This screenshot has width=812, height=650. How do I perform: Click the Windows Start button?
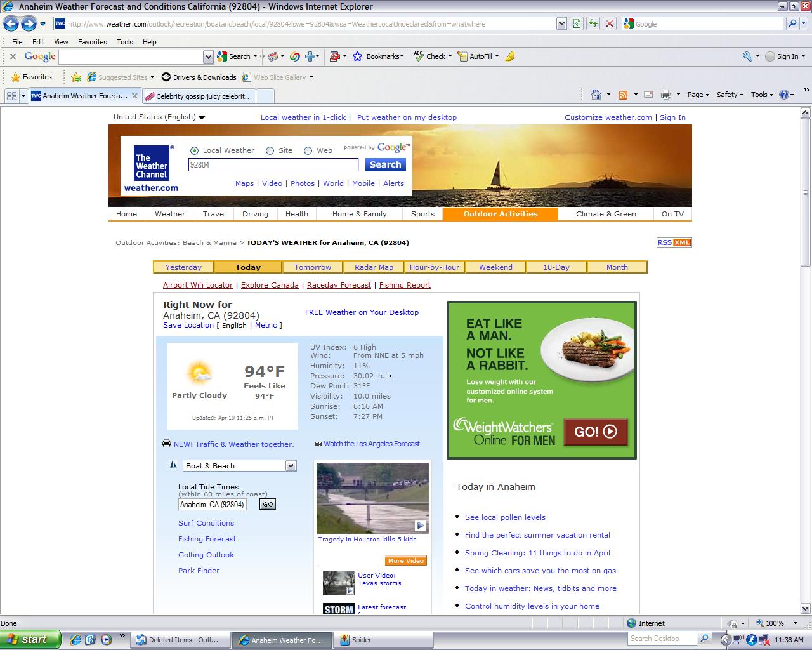(x=31, y=639)
